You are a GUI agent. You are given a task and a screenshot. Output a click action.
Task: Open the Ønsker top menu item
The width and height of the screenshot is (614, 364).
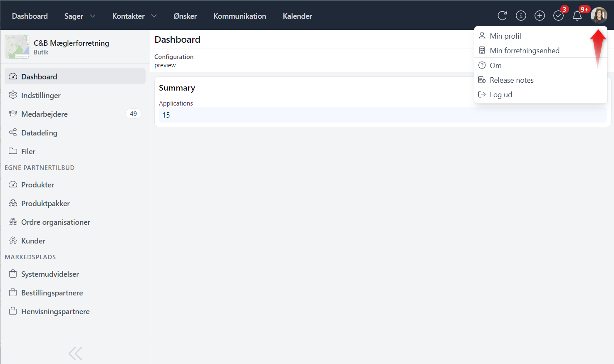(185, 16)
